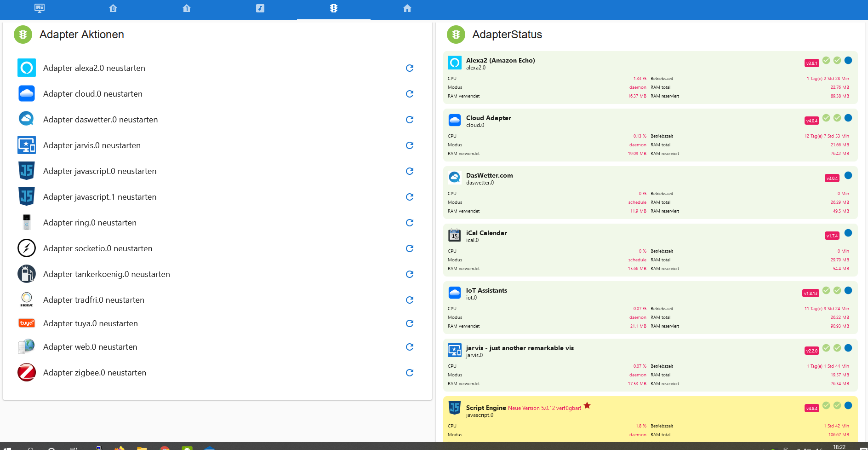Click the ring doorbell adapter icon
This screenshot has height=450, width=868.
[x=27, y=223]
